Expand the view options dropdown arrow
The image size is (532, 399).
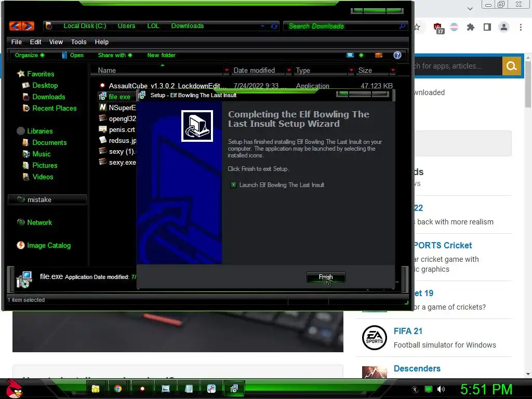tap(361, 55)
